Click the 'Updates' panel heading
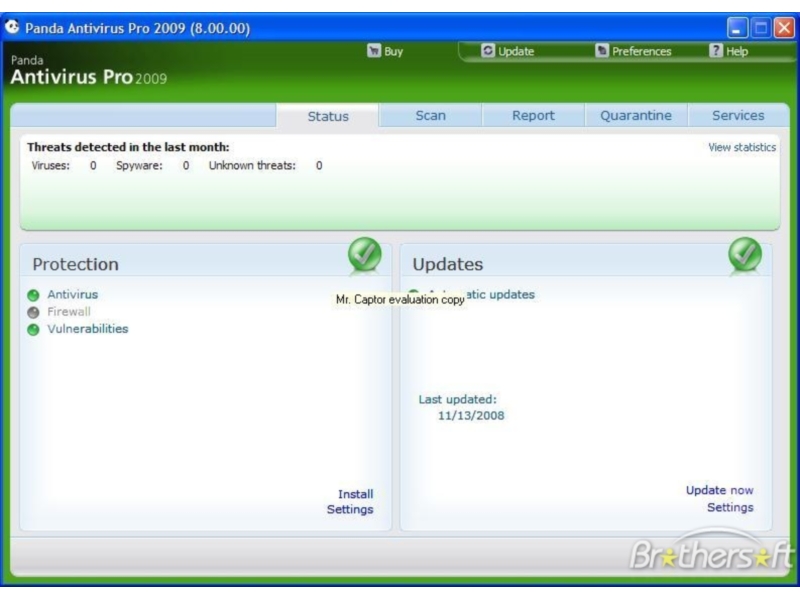Viewport: 800px width, 600px height. pyautogui.click(x=447, y=264)
